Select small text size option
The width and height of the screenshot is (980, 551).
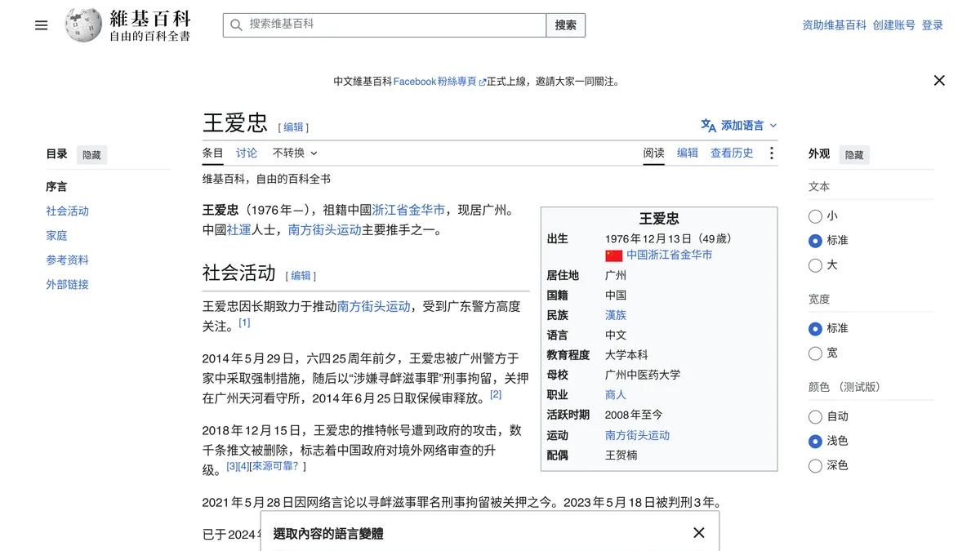tap(815, 216)
